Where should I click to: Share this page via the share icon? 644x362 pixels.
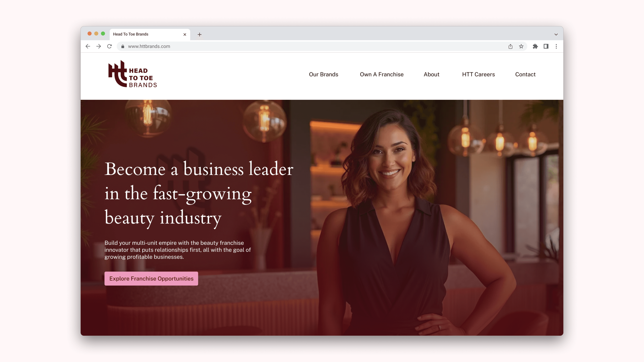coord(510,46)
